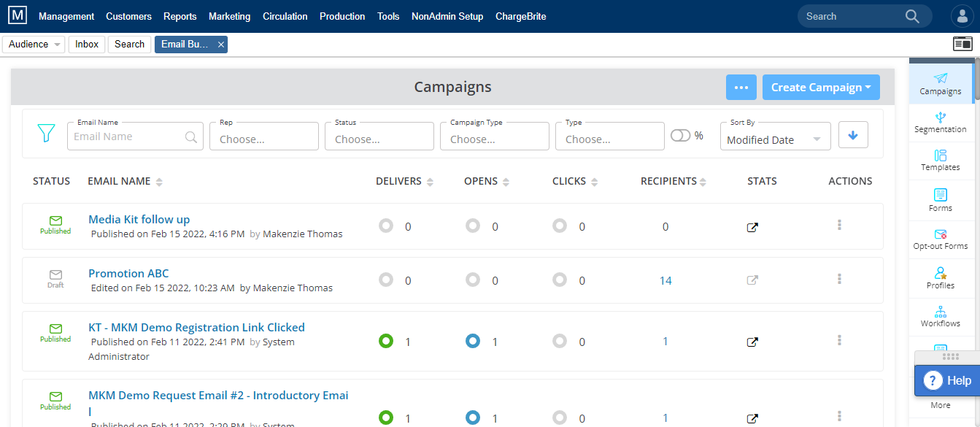Open the Production menu
980x427 pixels.
click(342, 16)
